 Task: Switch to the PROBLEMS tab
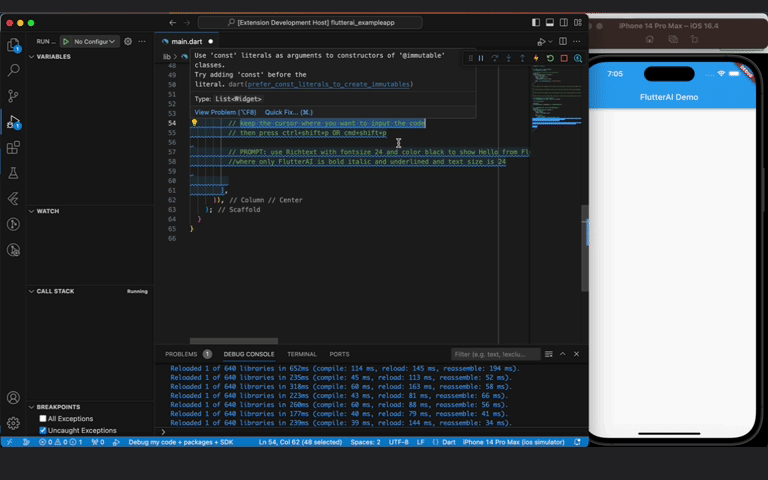coord(181,354)
